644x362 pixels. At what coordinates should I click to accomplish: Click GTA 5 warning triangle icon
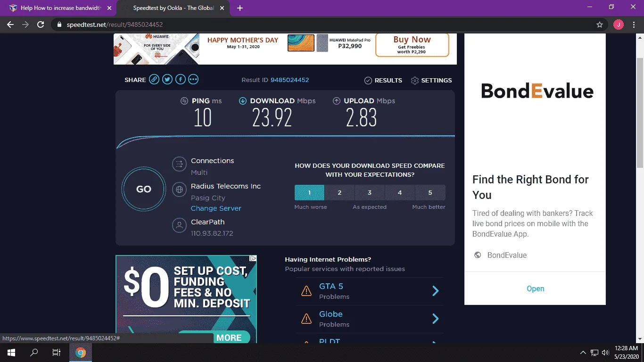coord(306,291)
